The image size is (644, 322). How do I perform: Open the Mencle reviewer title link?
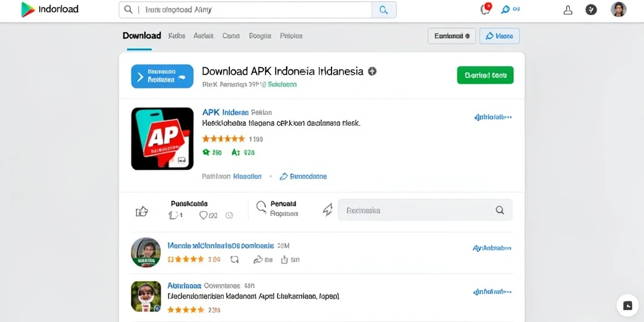point(221,246)
